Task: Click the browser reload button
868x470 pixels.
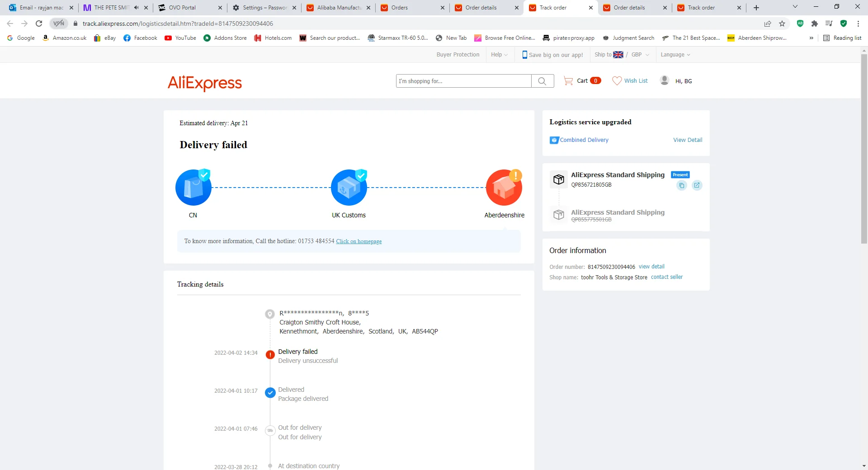Action: click(x=39, y=23)
